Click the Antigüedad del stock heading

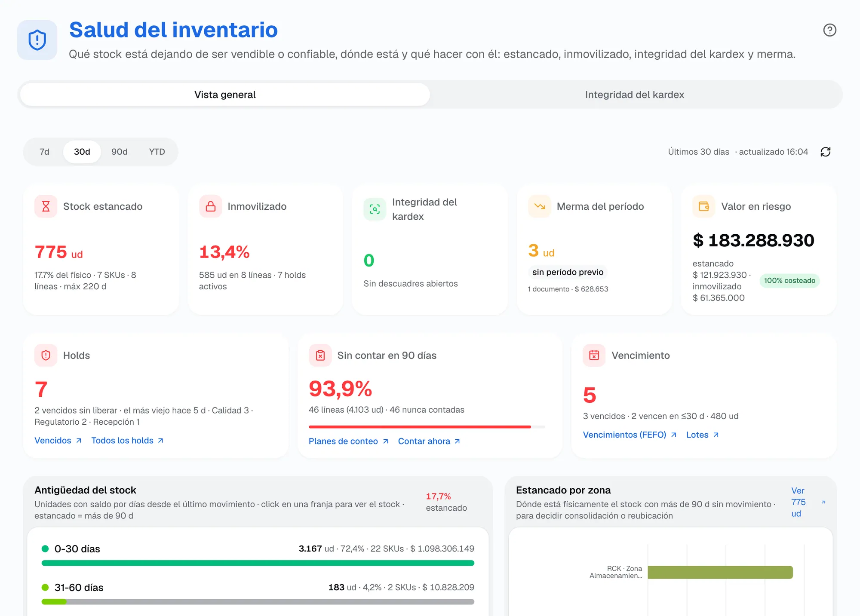click(85, 490)
